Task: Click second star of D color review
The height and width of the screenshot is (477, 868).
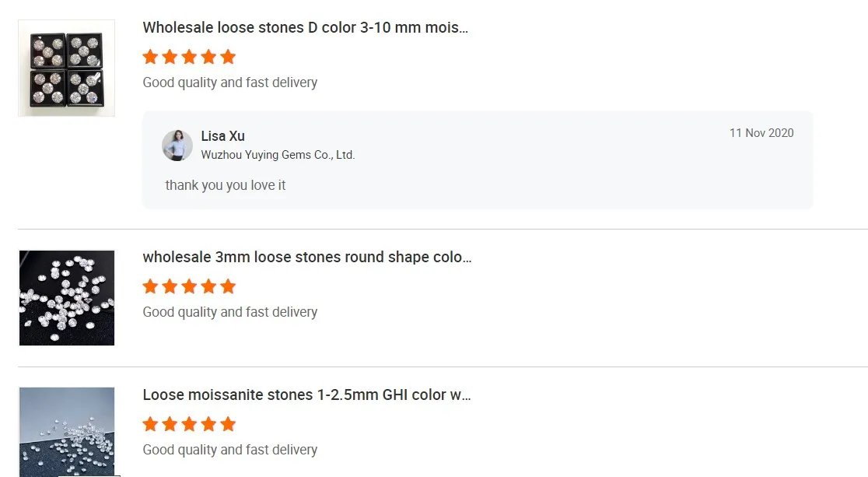Action: (170, 57)
